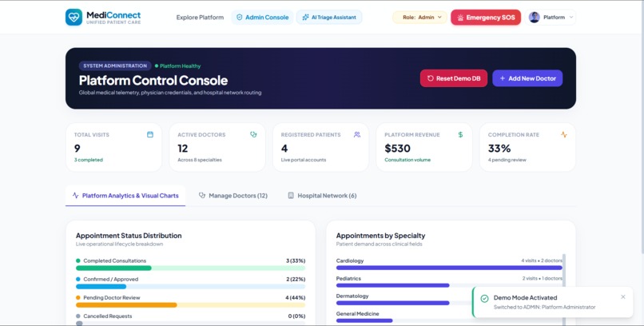The height and width of the screenshot is (326, 644).
Task: Click the MediConnect heart logo icon
Action: coord(74,18)
